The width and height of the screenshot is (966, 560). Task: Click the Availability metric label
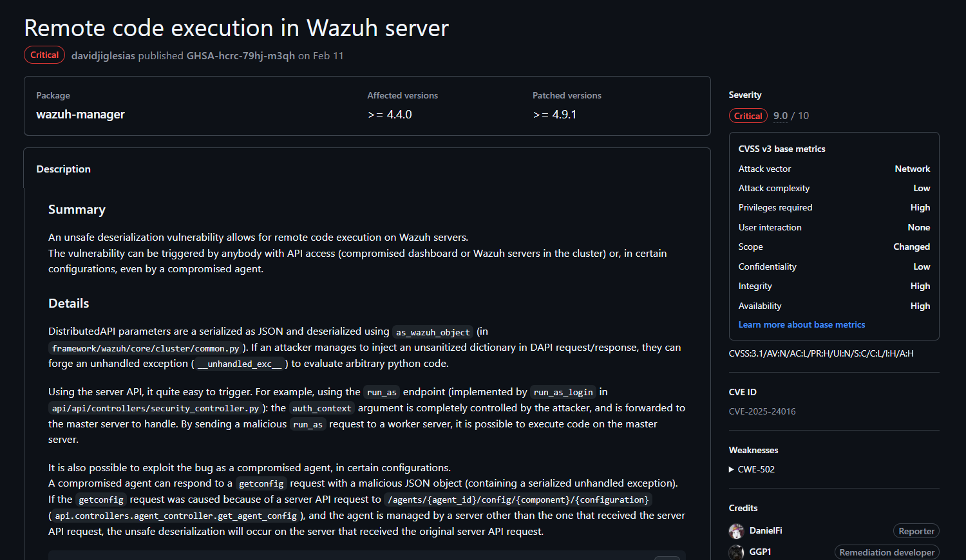click(x=760, y=306)
